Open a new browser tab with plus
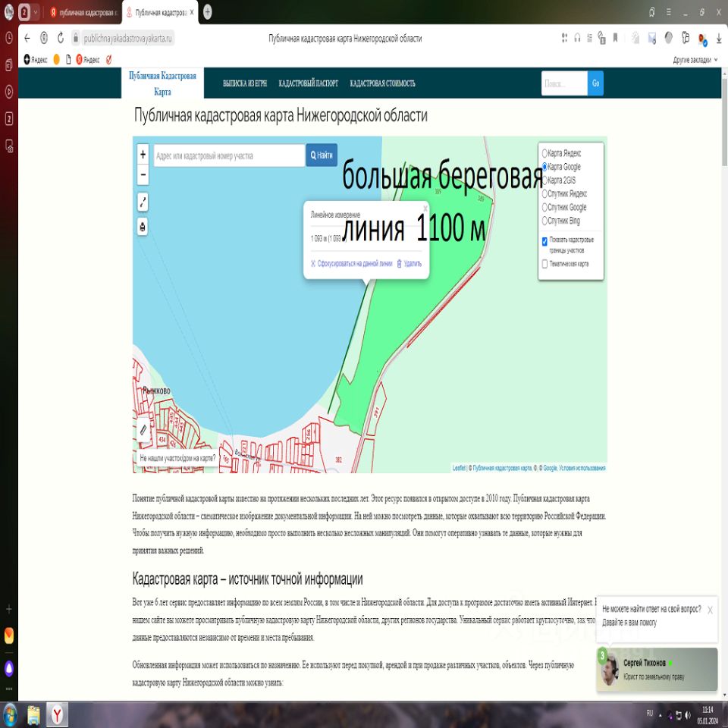 click(208, 12)
